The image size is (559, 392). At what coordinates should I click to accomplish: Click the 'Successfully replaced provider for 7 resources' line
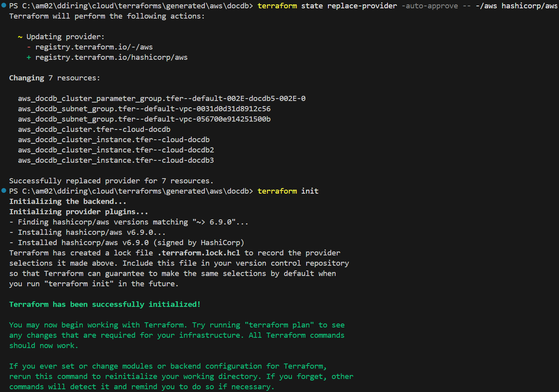coord(111,181)
